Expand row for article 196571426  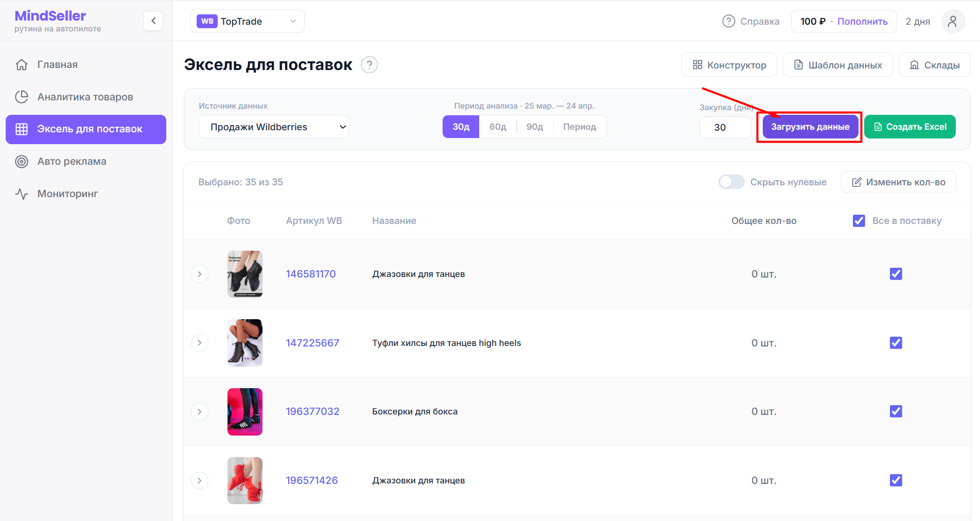(200, 480)
